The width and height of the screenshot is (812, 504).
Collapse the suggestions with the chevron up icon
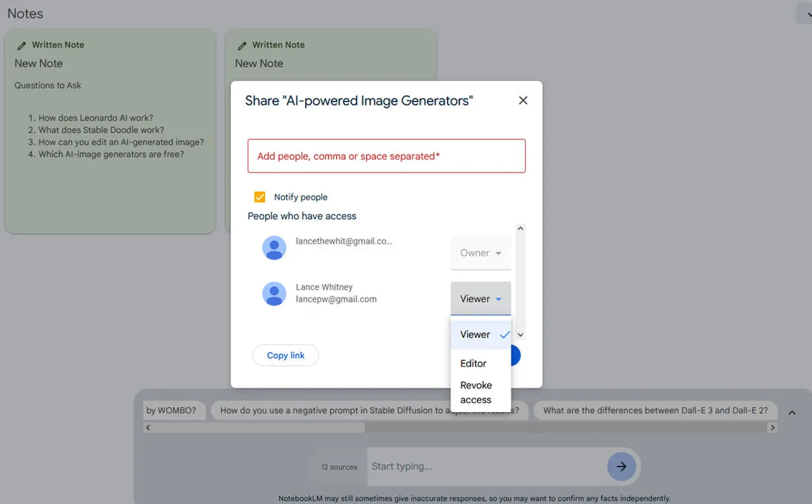click(792, 413)
